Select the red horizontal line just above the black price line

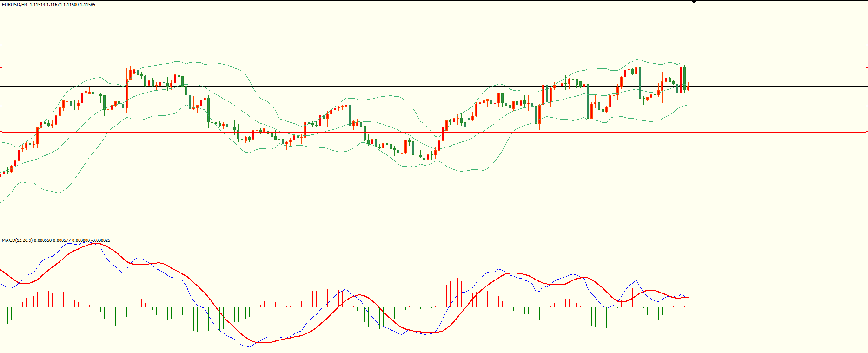[434, 67]
